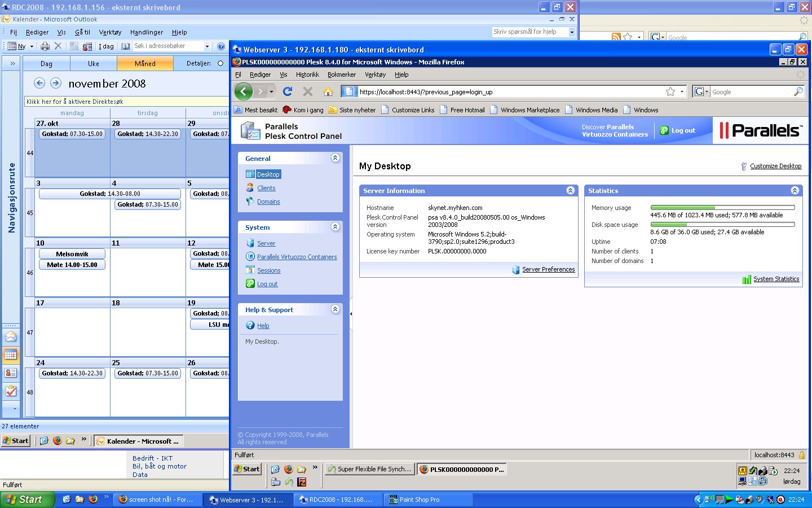Open the Ny item dropdown arrow in Outlook
Viewport: 812px width, 508px height.
(x=32, y=46)
